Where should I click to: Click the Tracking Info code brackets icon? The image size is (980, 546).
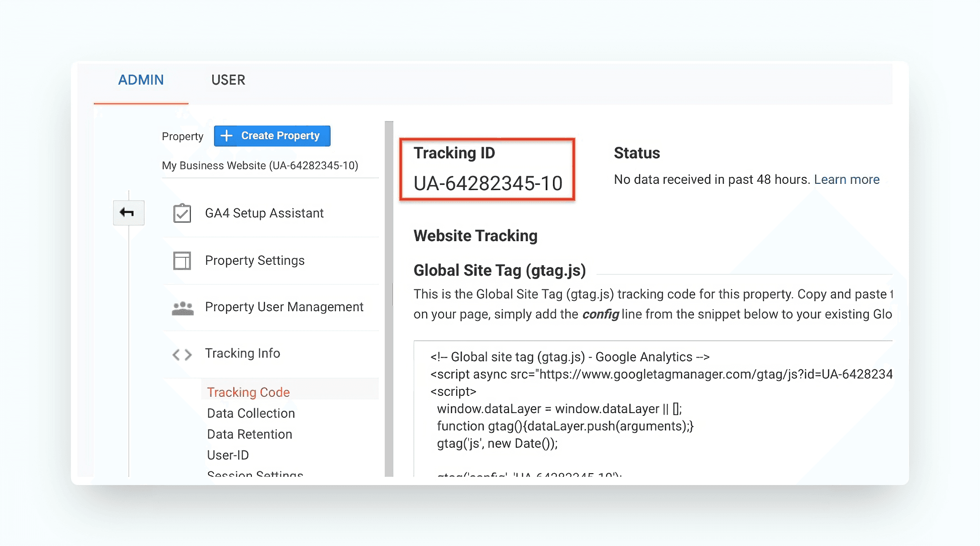pos(182,354)
